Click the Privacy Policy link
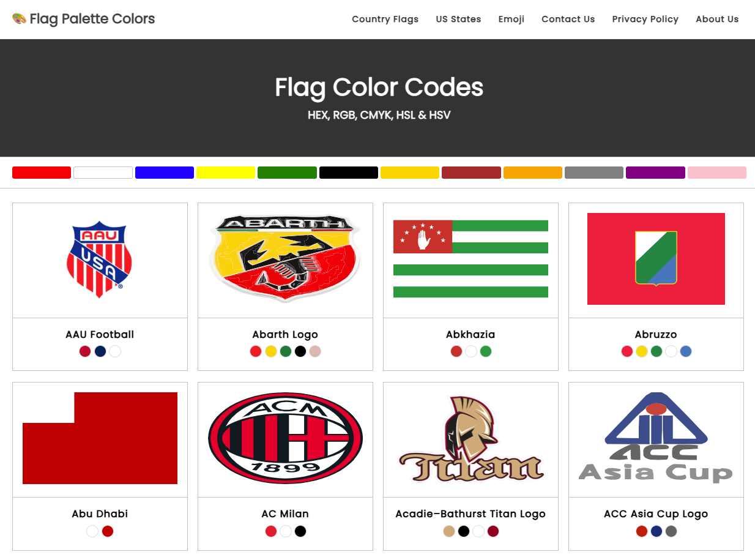This screenshot has height=560, width=755. click(x=645, y=19)
